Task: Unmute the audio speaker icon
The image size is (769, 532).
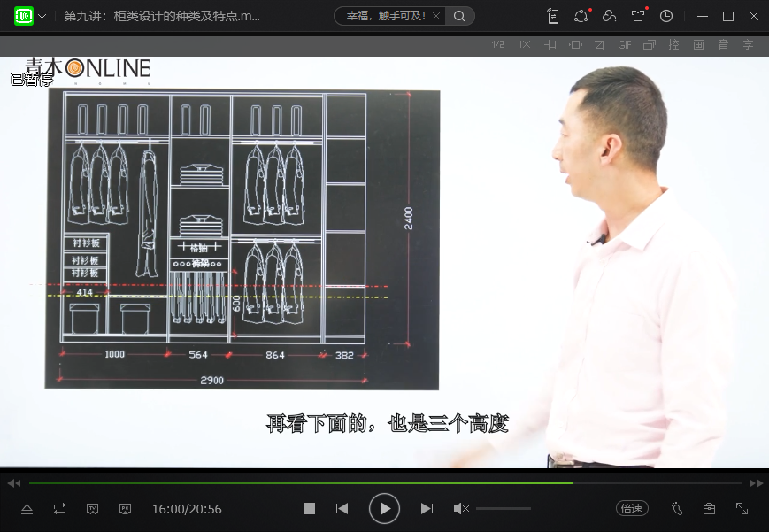Action: 461,509
